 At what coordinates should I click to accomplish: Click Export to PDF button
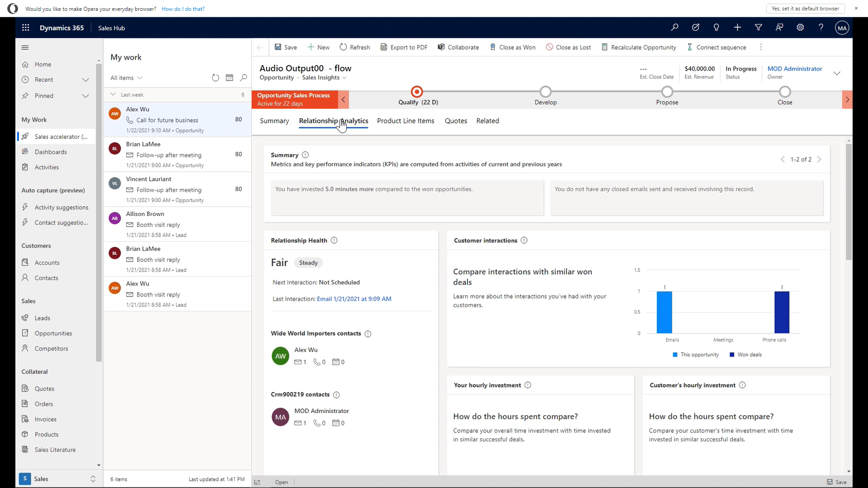[x=404, y=47]
